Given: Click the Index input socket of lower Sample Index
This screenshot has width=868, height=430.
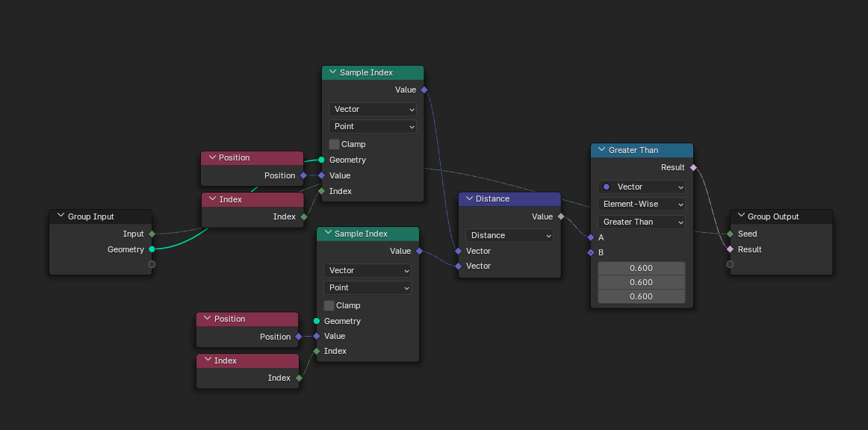Looking at the screenshot, I should [317, 351].
